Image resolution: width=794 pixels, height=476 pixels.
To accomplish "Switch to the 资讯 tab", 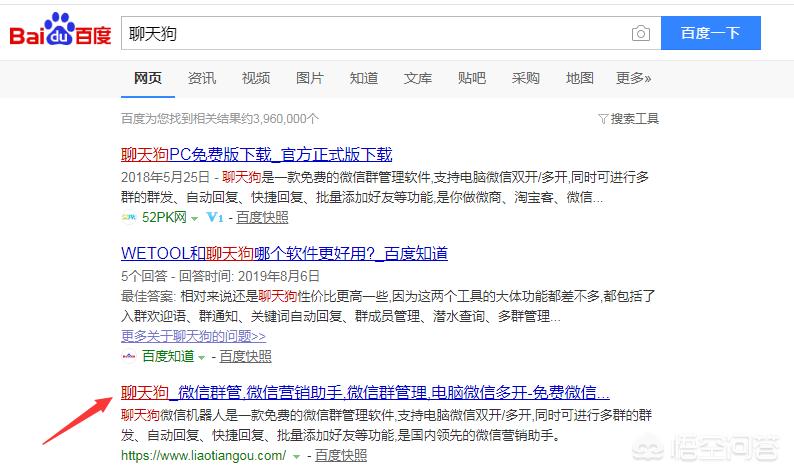I will tap(201, 78).
